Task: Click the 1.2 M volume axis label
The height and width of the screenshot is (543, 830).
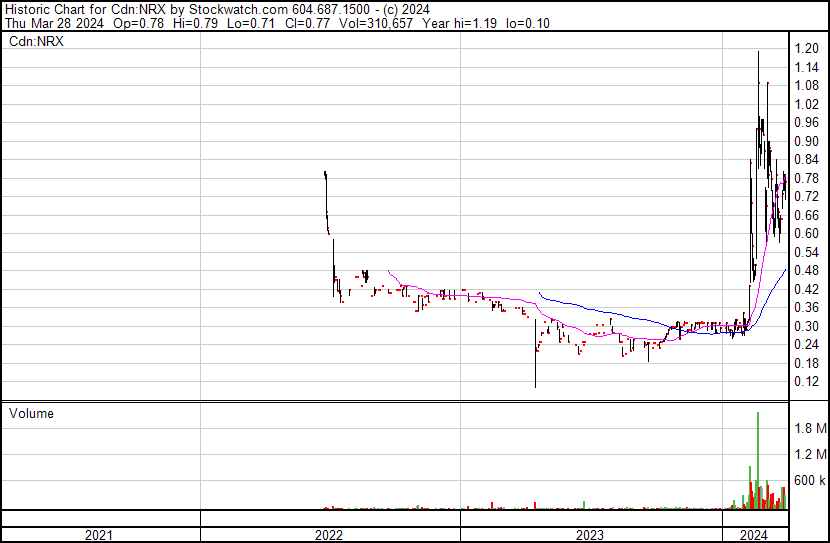Action: [x=809, y=454]
